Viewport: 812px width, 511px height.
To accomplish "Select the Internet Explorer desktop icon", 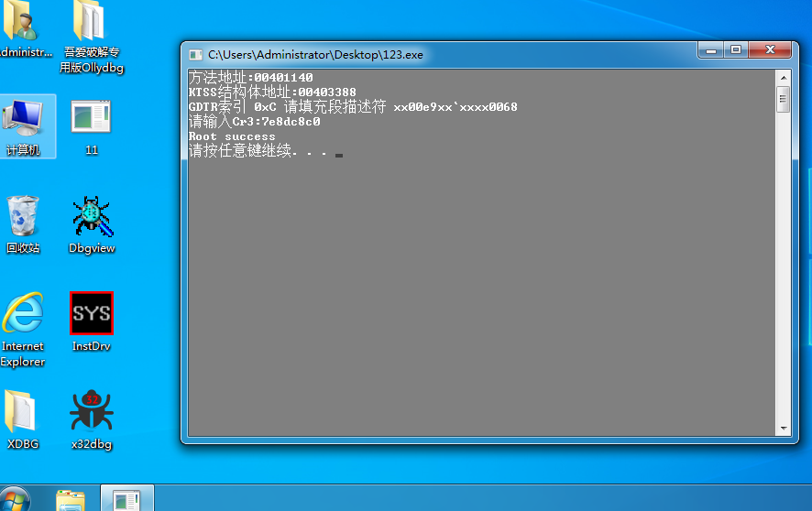I will click(23, 330).
